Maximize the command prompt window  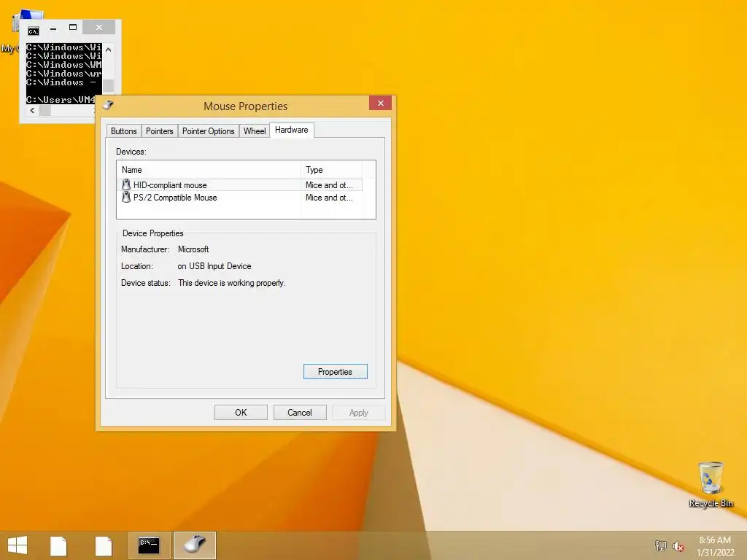[x=73, y=28]
